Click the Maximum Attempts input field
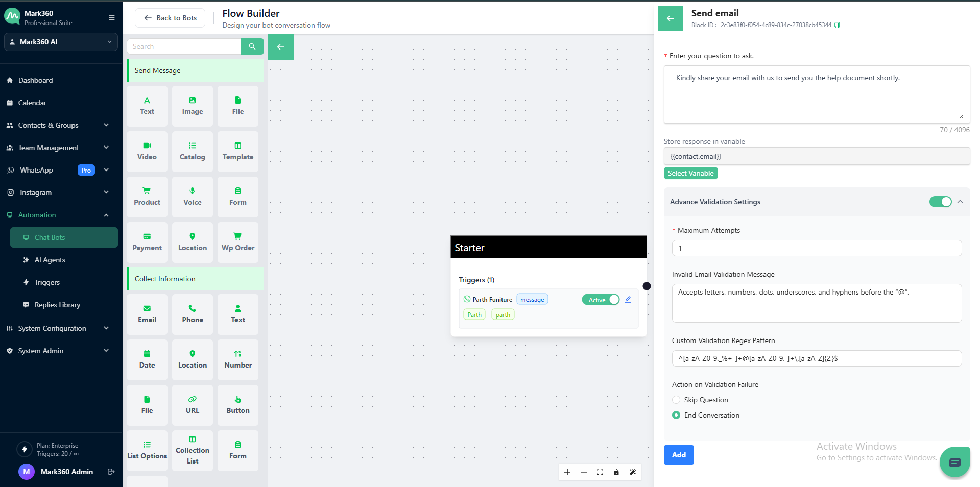This screenshot has height=487, width=980. (816, 248)
